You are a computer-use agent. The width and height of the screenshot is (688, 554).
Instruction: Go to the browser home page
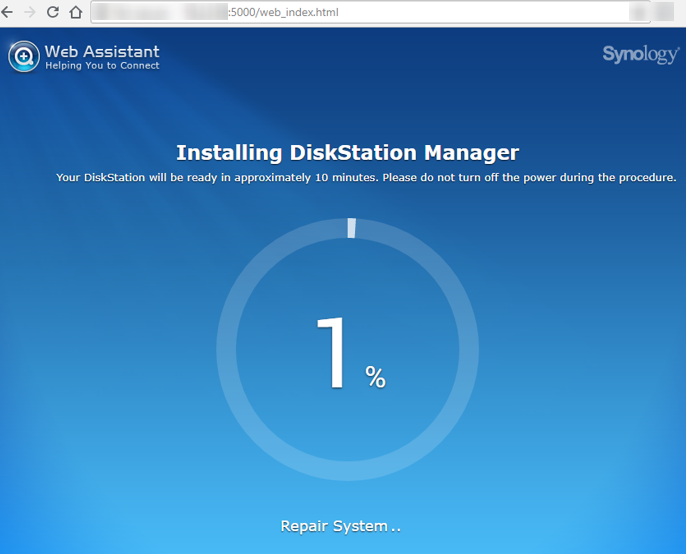(75, 12)
